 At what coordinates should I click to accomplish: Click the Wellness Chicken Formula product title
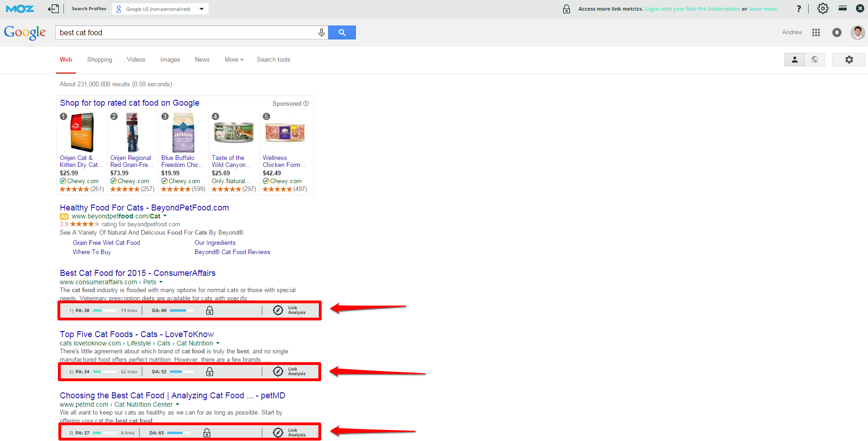click(x=284, y=161)
